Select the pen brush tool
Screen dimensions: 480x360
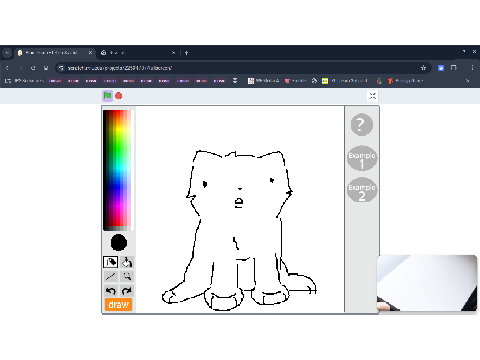click(x=111, y=262)
